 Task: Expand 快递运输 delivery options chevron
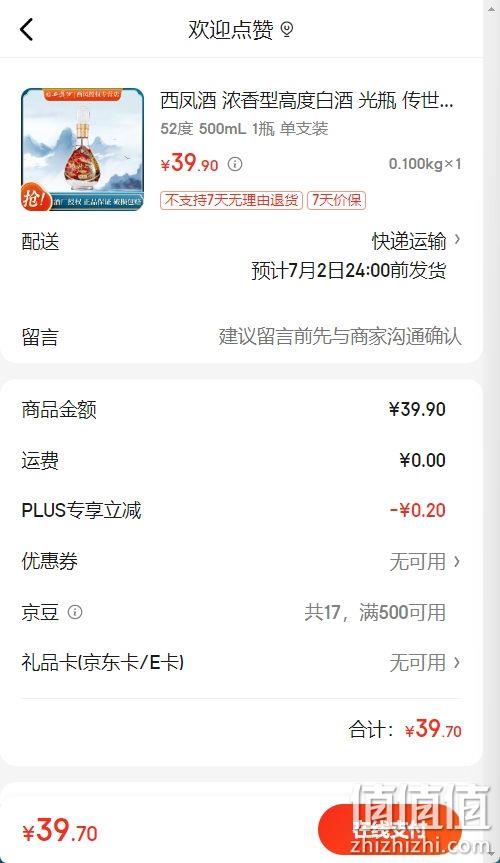[457, 240]
